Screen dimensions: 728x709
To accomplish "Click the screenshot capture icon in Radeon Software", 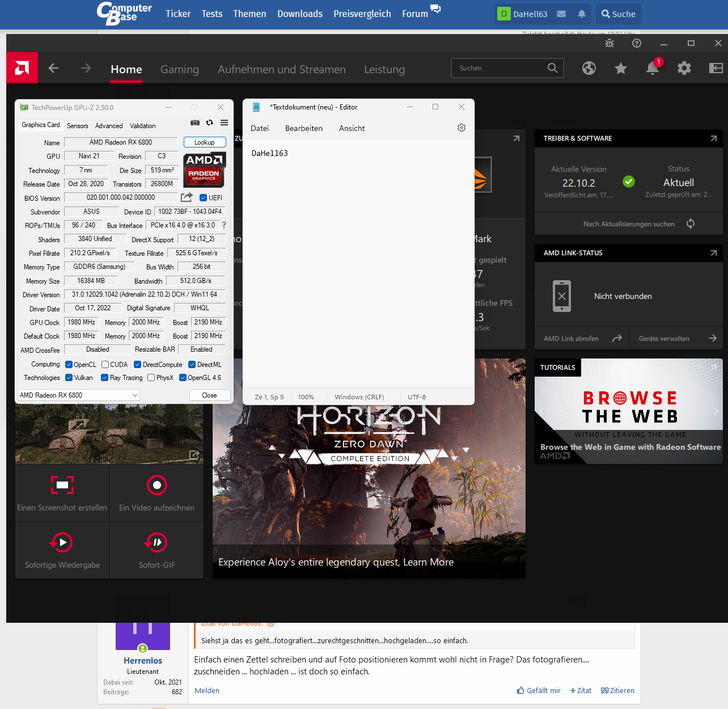I will click(x=62, y=485).
